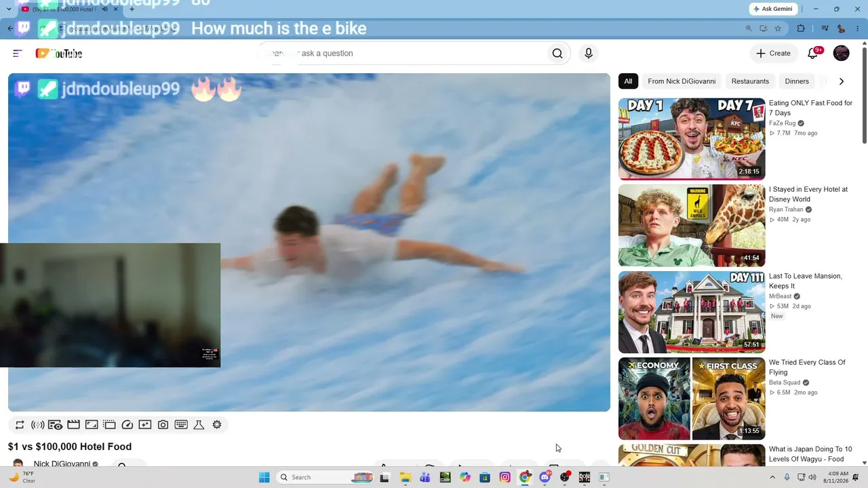Screen dimensions: 868x488
Task: Open File Explorer from the taskbar
Action: click(406, 477)
